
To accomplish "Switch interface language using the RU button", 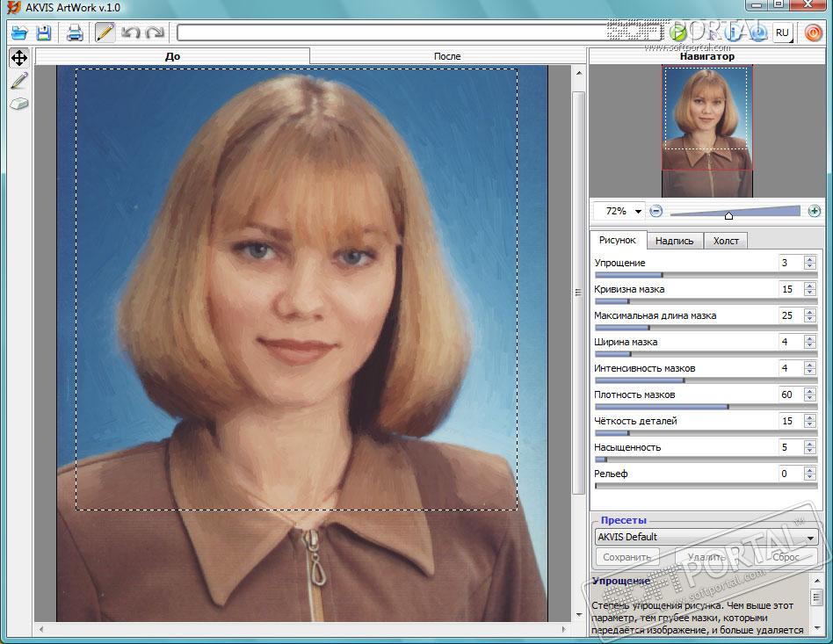I will coord(783,33).
